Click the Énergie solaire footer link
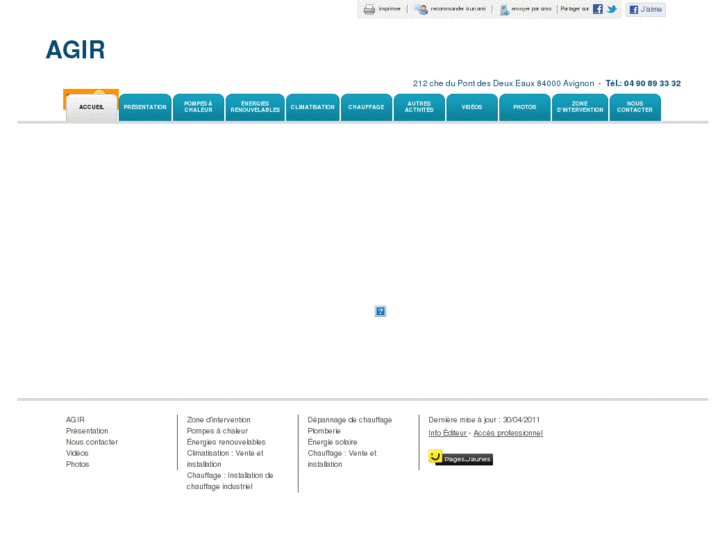This screenshot has height=545, width=727. 332,442
